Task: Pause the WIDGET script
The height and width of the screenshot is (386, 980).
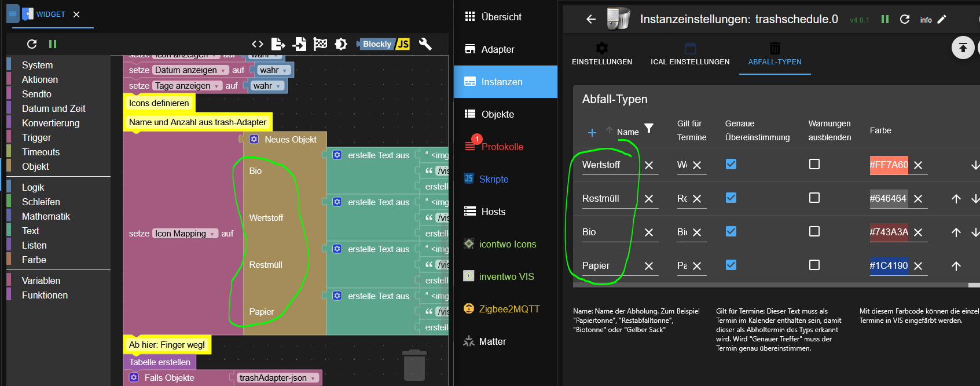Action: click(x=53, y=44)
